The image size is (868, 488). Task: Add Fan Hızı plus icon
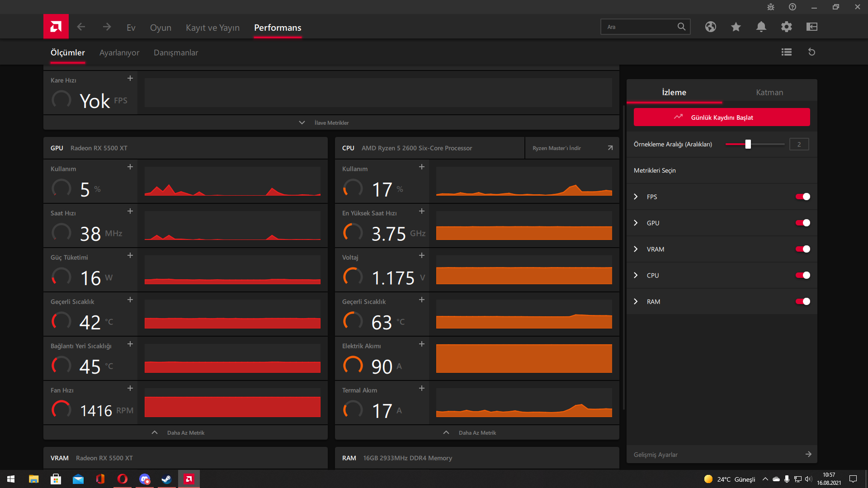[130, 389]
